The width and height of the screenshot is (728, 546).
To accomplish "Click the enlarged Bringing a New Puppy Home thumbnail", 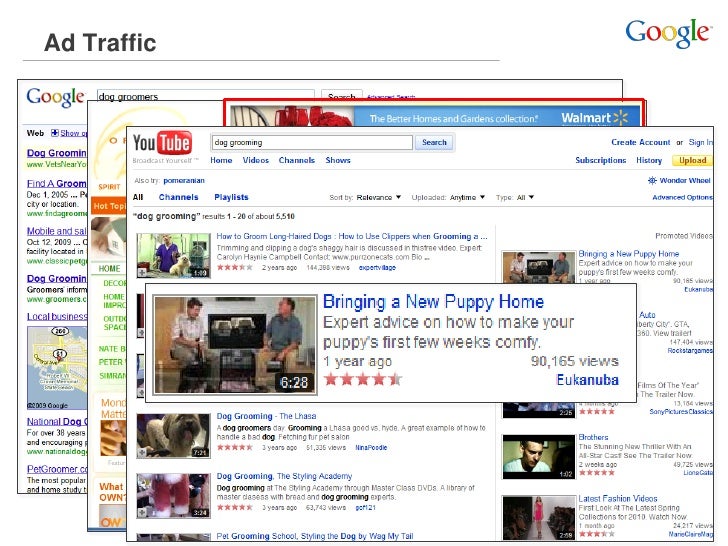I will (x=235, y=345).
